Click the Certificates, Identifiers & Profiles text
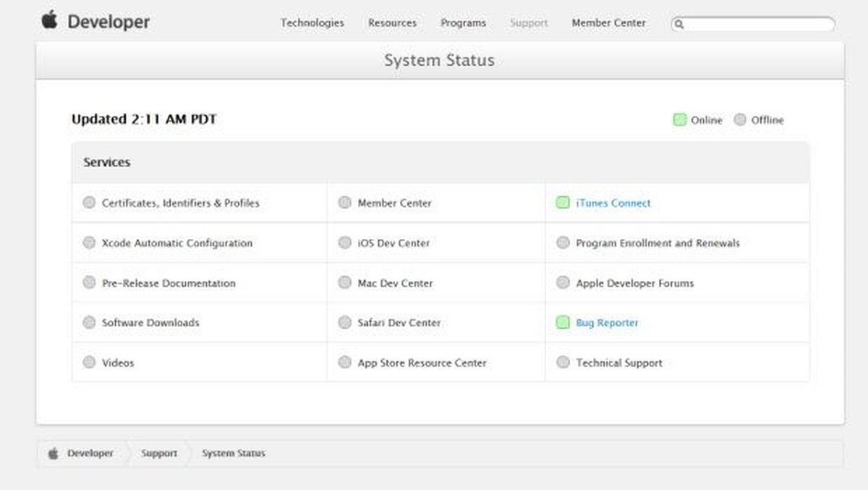Viewport: 868px width, 490px height. [180, 203]
